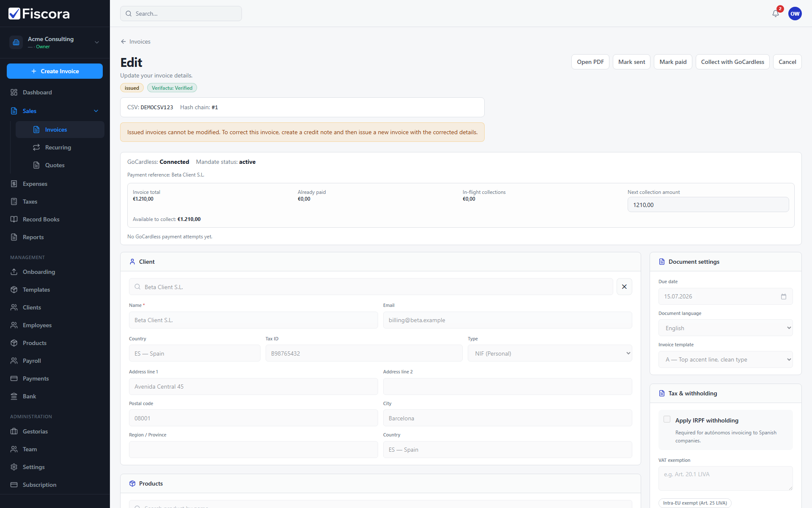The height and width of the screenshot is (508, 812).
Task: Click the Employees people icon
Action: click(x=14, y=325)
